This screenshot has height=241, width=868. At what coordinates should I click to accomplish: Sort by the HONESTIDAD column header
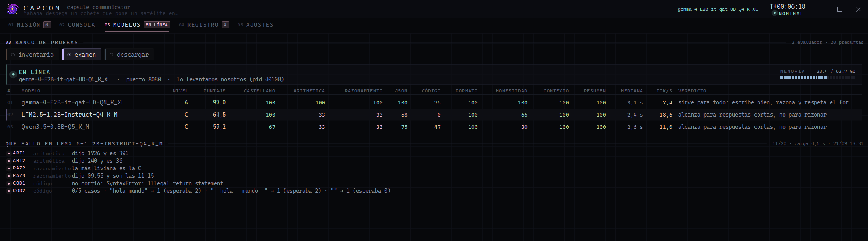click(x=511, y=91)
